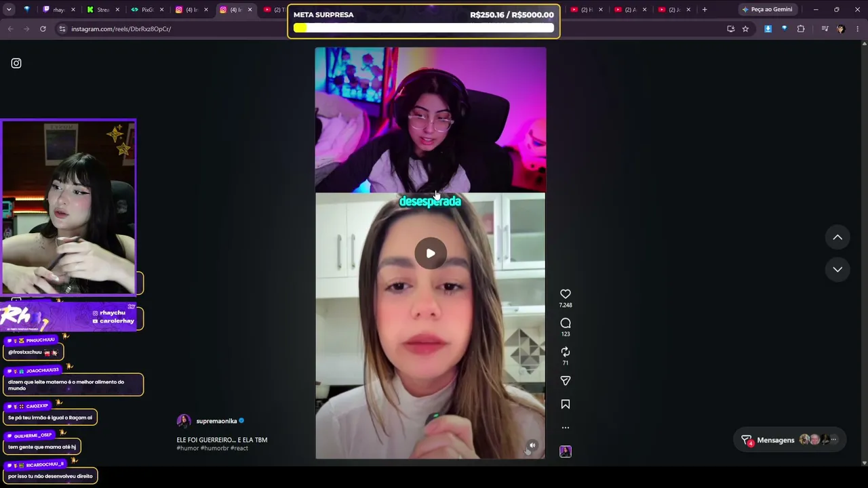Bookmark this page with the star icon
The image size is (868, 488).
[745, 29]
